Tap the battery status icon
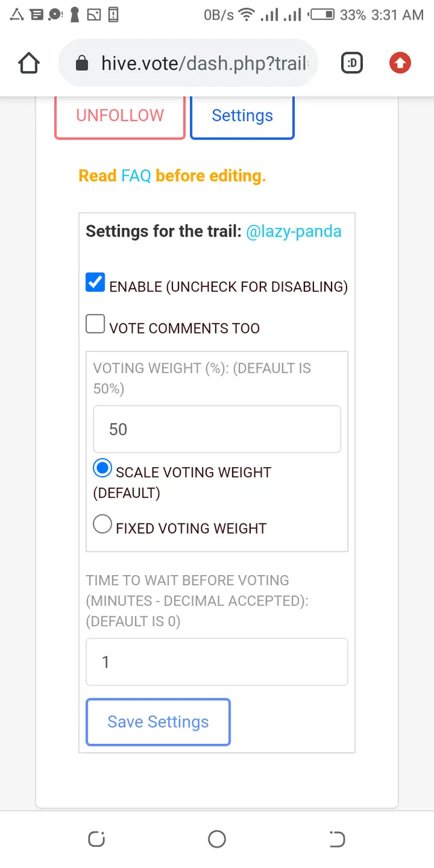Viewport: 434px width, 868px height. 321,14
